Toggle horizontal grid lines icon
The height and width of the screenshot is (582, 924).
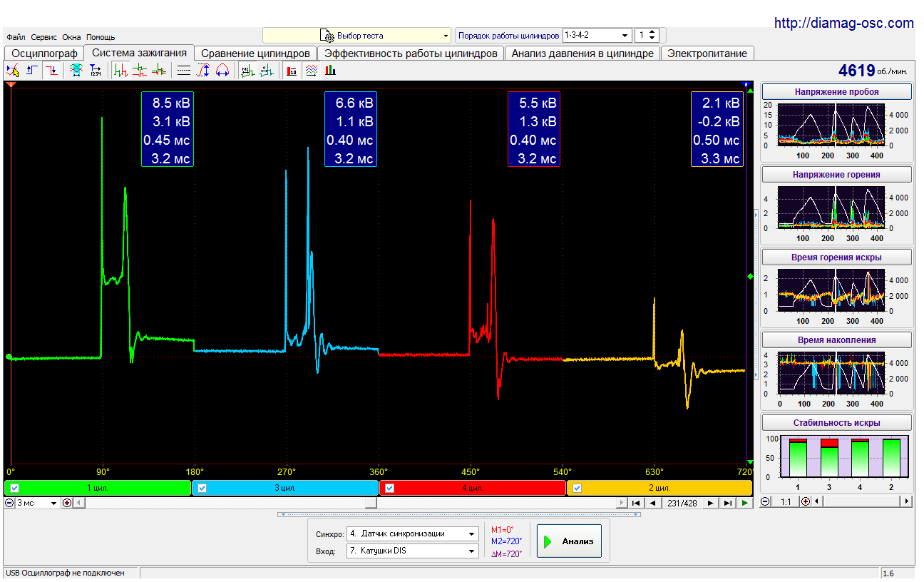[x=184, y=70]
